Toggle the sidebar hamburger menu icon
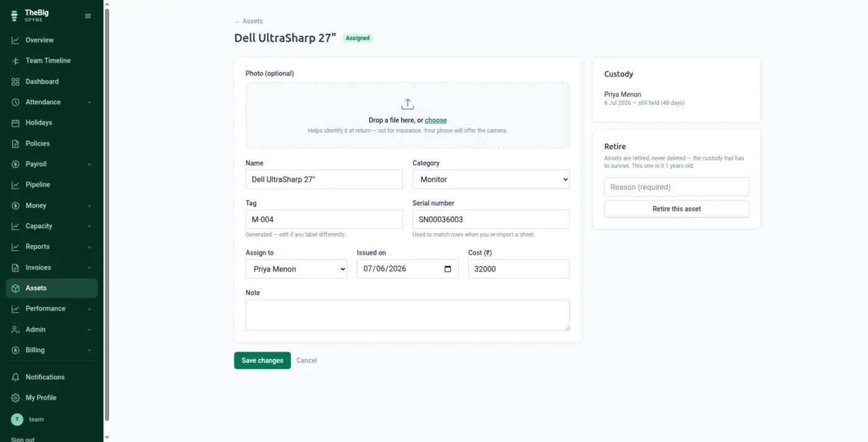This screenshot has width=868, height=442. coord(88,16)
